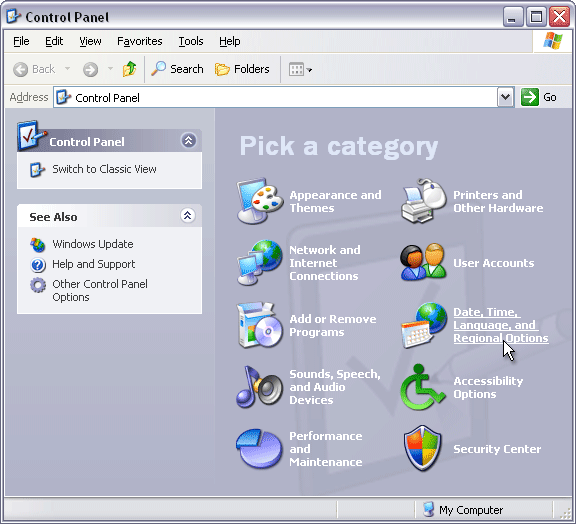The height and width of the screenshot is (524, 576).
Task: Close the Control Panel window
Action: 559,17
